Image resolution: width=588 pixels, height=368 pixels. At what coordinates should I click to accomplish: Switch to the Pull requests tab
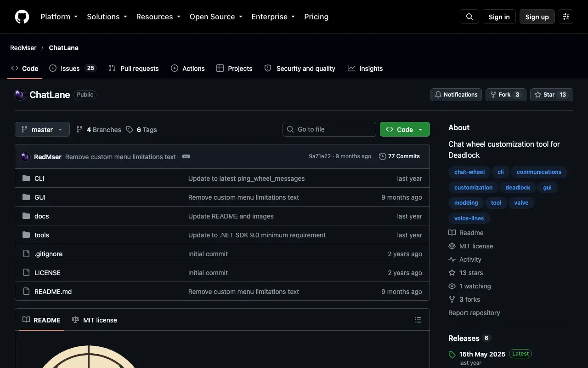[x=134, y=68]
